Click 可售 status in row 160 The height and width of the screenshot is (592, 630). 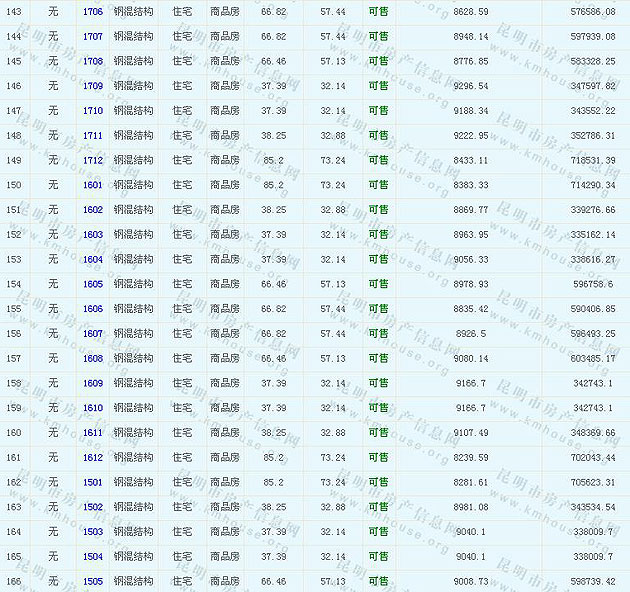pyautogui.click(x=378, y=433)
